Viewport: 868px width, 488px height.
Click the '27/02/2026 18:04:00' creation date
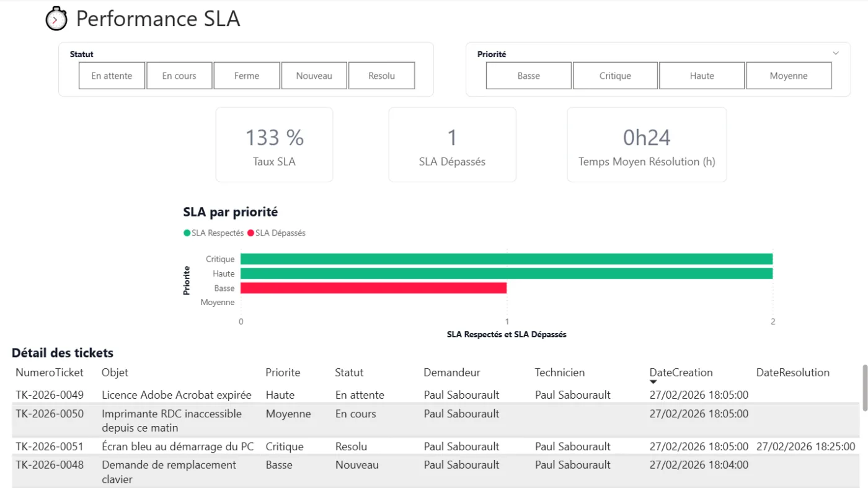tap(699, 465)
